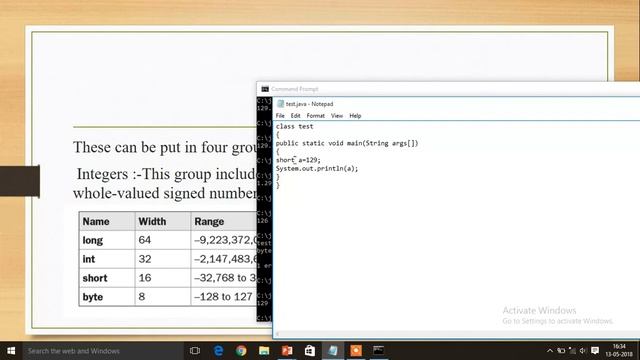The image size is (640, 360).
Task: Click the "class test" line in Notepad
Action: [294, 127]
